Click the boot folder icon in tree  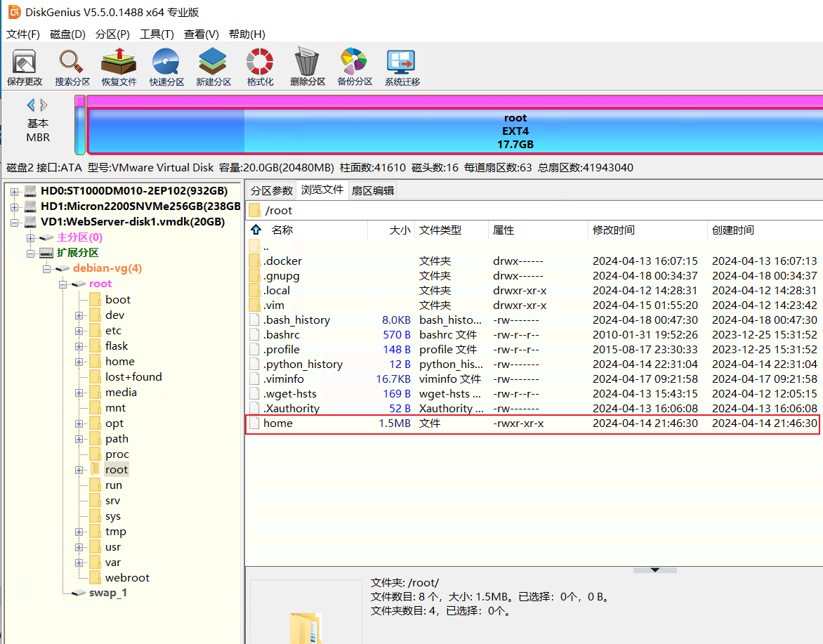95,300
